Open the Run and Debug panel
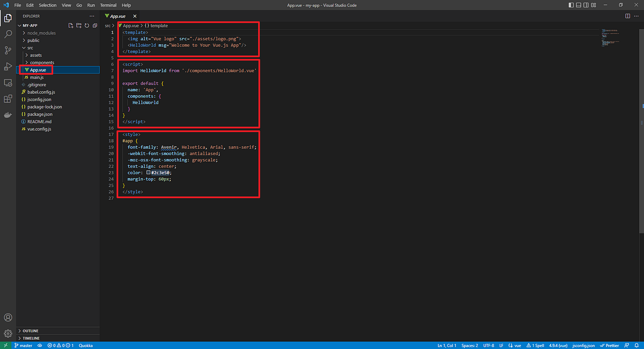 8,66
